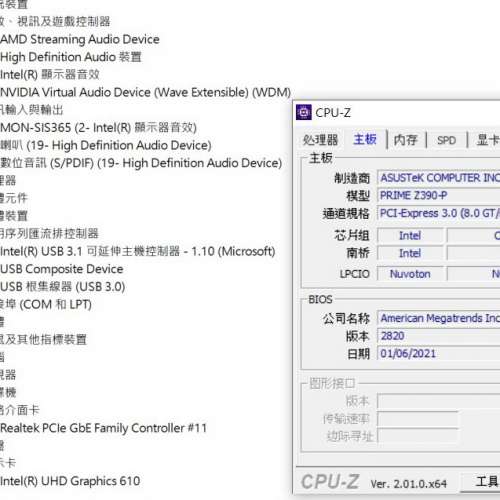The width and height of the screenshot is (500, 500).
Task: Switch to the 显卡 tab in CPU-Z
Action: (x=488, y=140)
